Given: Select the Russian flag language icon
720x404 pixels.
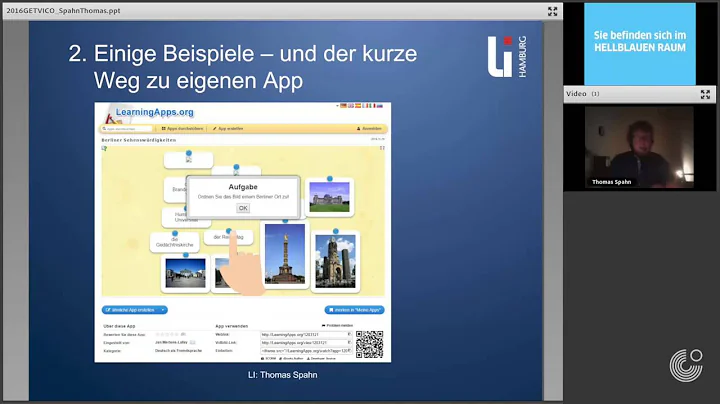Looking at the screenshot, I should tap(380, 106).
